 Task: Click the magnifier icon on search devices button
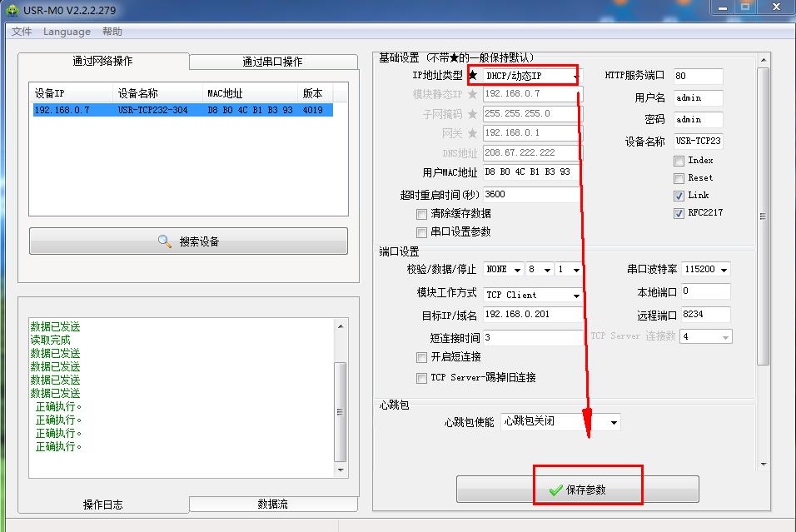(x=165, y=241)
